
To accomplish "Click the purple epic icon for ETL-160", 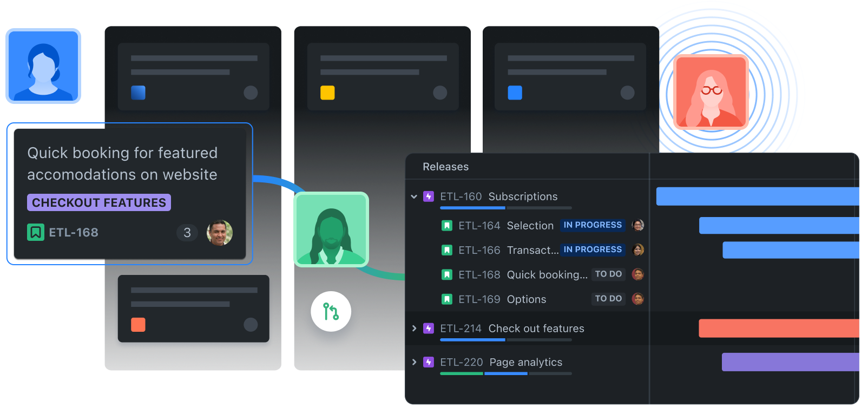I will [429, 196].
